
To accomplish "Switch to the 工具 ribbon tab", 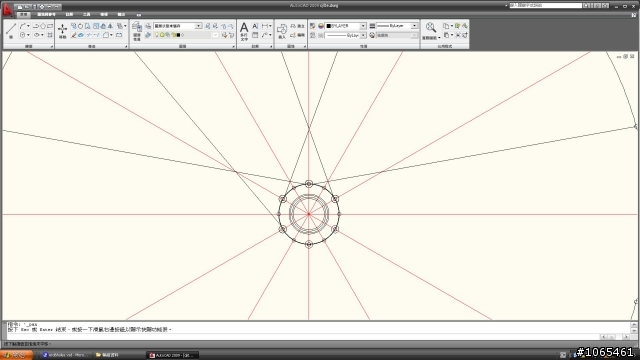I will coord(87,14).
